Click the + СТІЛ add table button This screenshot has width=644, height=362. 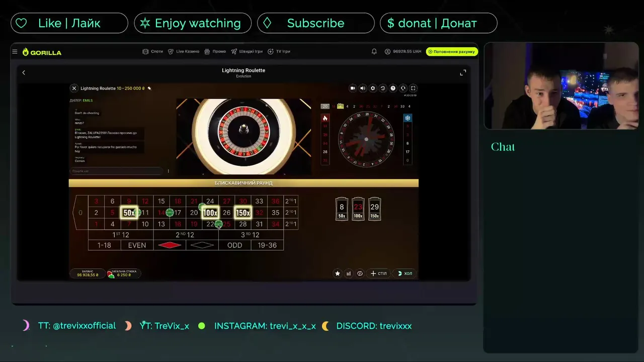click(x=379, y=274)
